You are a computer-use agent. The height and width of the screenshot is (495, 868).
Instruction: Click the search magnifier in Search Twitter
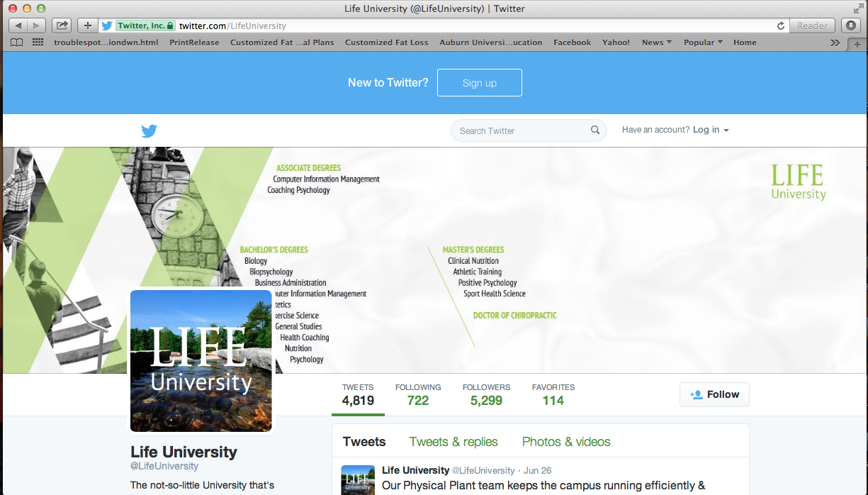(x=595, y=130)
